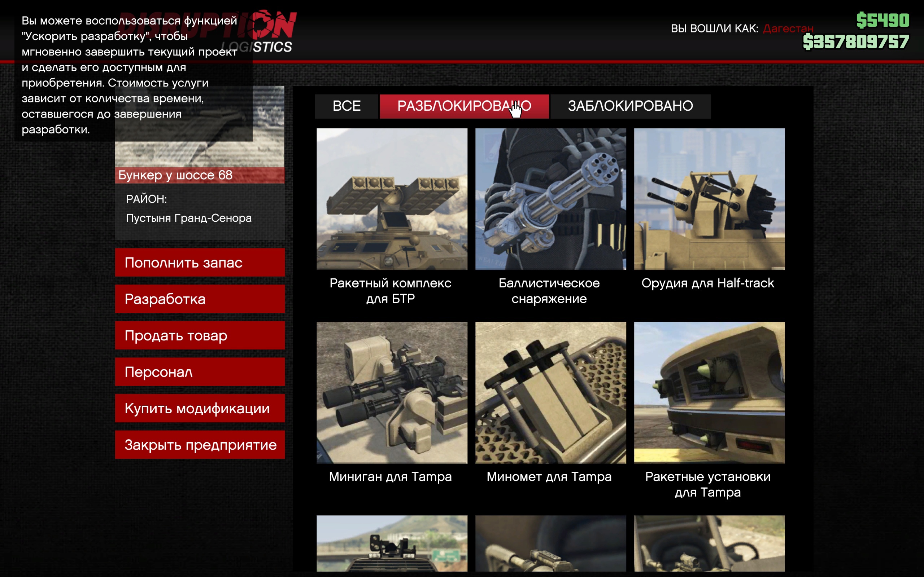Click the Продать товар button
The height and width of the screenshot is (577, 924).
pos(200,335)
